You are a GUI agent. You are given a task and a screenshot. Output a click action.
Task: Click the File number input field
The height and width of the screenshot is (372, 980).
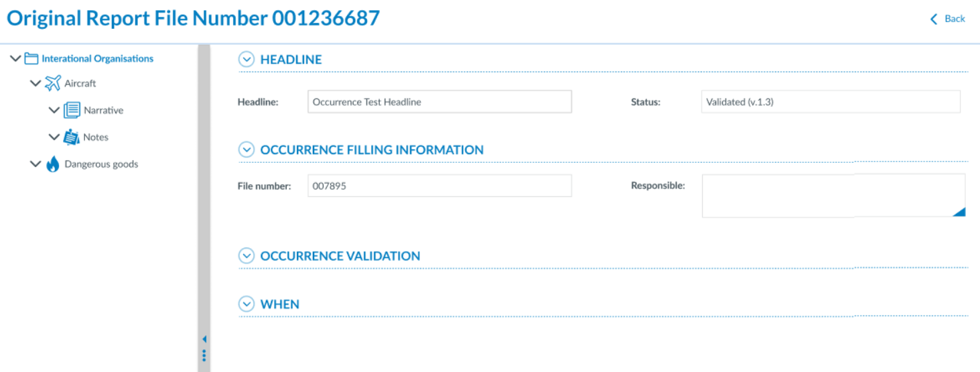click(x=439, y=186)
